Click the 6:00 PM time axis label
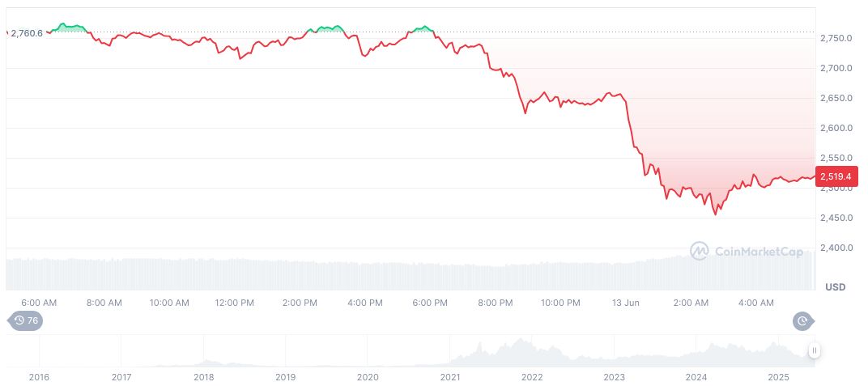The image size is (868, 386). coord(430,303)
